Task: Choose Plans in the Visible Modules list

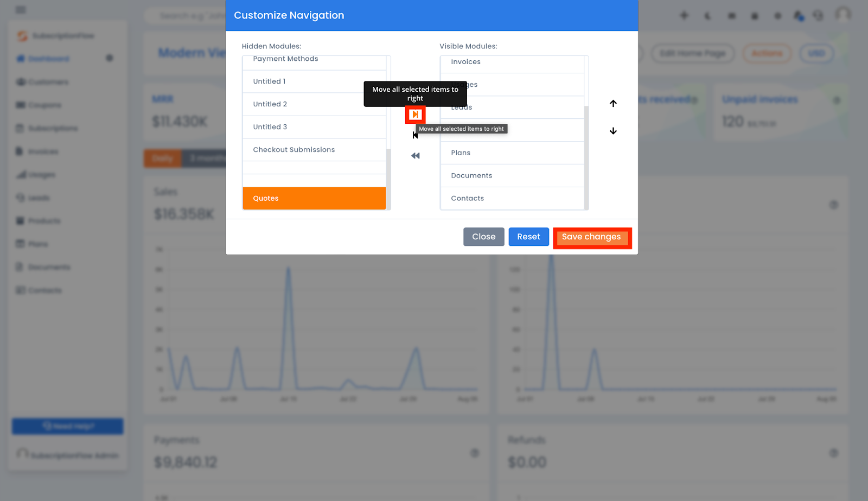Action: pyautogui.click(x=512, y=153)
